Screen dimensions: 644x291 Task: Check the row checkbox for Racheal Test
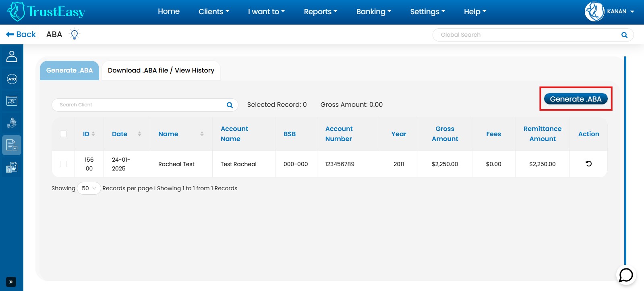pos(63,164)
